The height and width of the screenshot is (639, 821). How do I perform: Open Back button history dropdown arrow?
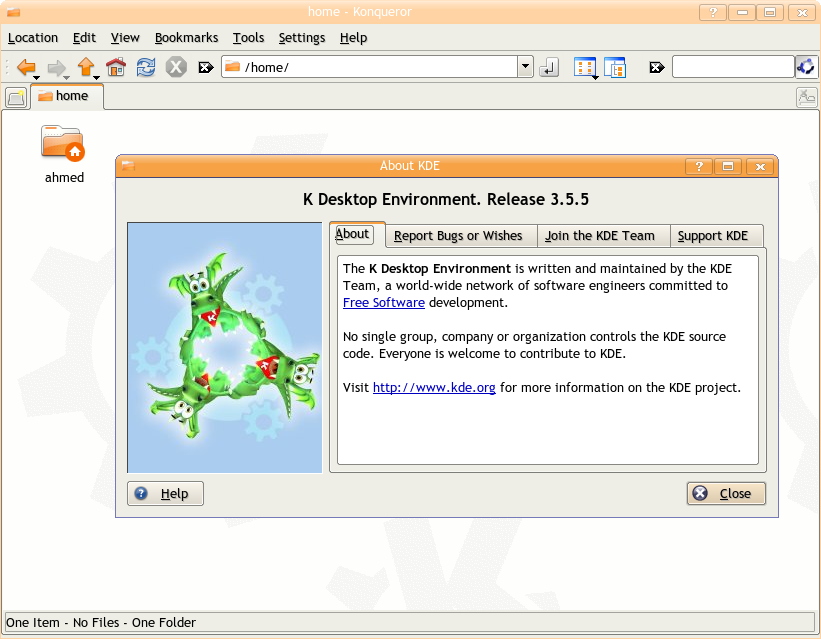(x=36, y=78)
